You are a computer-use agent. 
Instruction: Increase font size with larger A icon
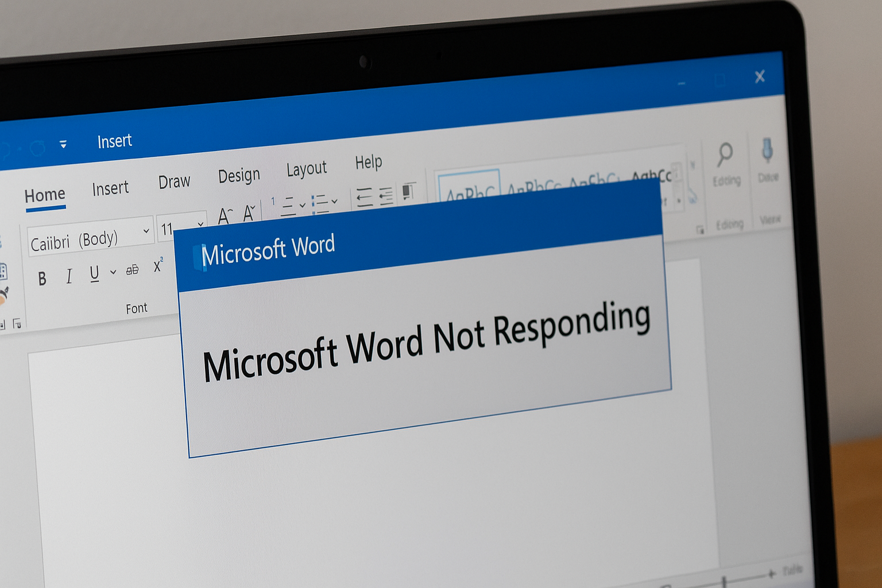(225, 216)
